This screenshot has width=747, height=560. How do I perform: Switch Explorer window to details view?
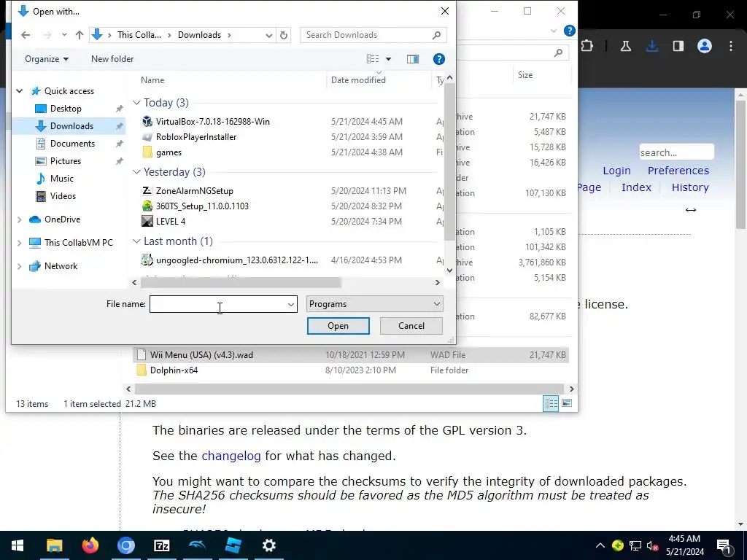click(551, 403)
